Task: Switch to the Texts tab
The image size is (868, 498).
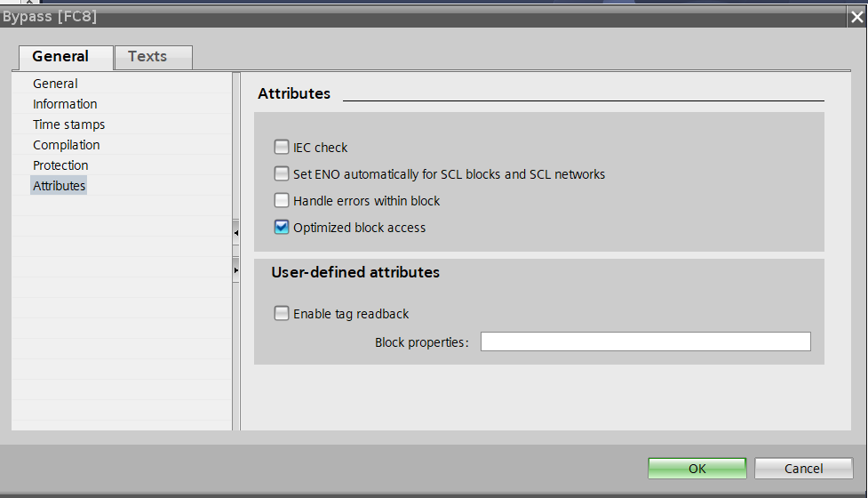Action: (x=154, y=57)
